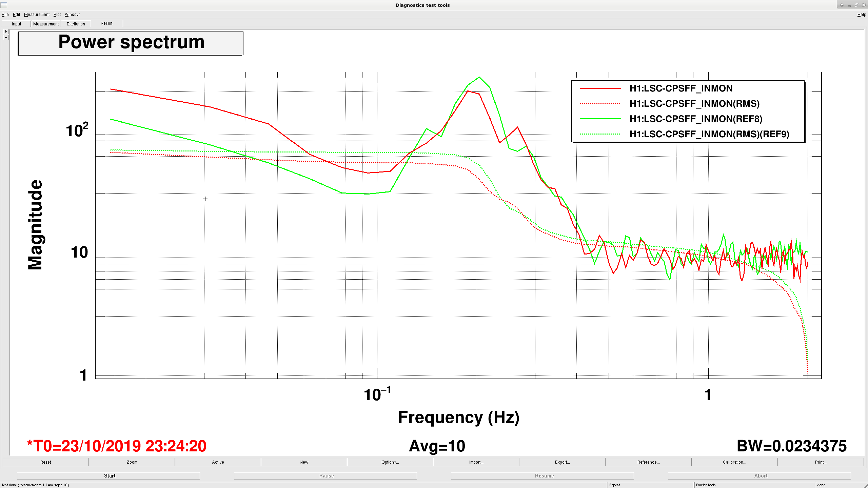Switch to the Input tab
The width and height of the screenshot is (868, 488).
coord(16,24)
